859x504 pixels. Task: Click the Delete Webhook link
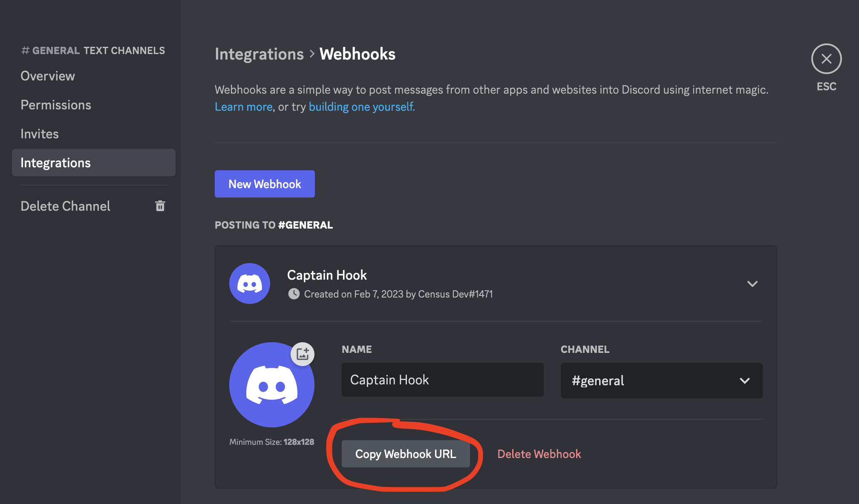click(x=539, y=454)
